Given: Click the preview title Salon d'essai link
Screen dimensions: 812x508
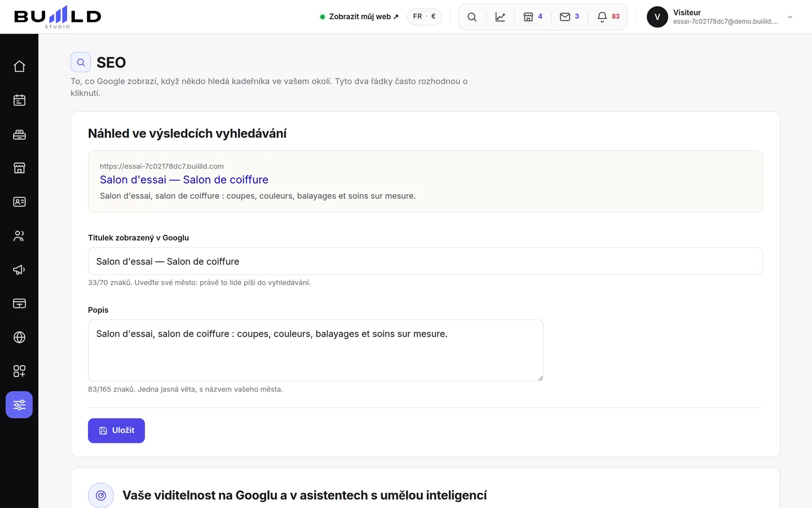Looking at the screenshot, I should (x=184, y=179).
